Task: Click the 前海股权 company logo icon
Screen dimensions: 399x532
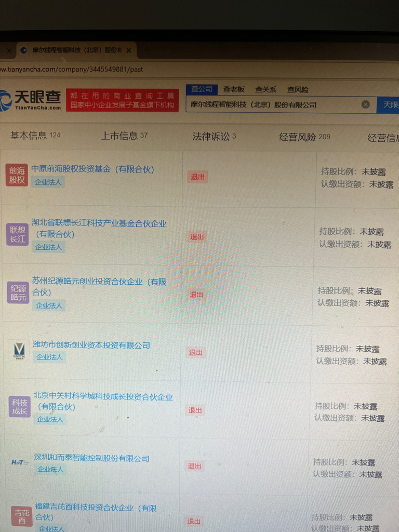Action: [17, 175]
